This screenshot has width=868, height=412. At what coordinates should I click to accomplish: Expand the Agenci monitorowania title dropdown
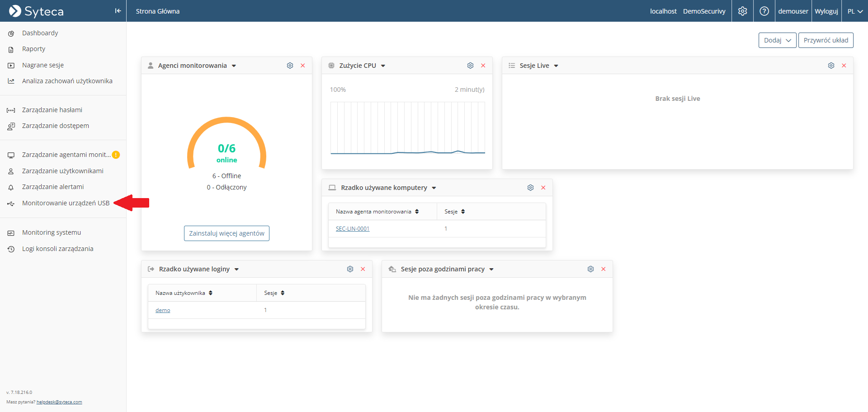pyautogui.click(x=234, y=66)
